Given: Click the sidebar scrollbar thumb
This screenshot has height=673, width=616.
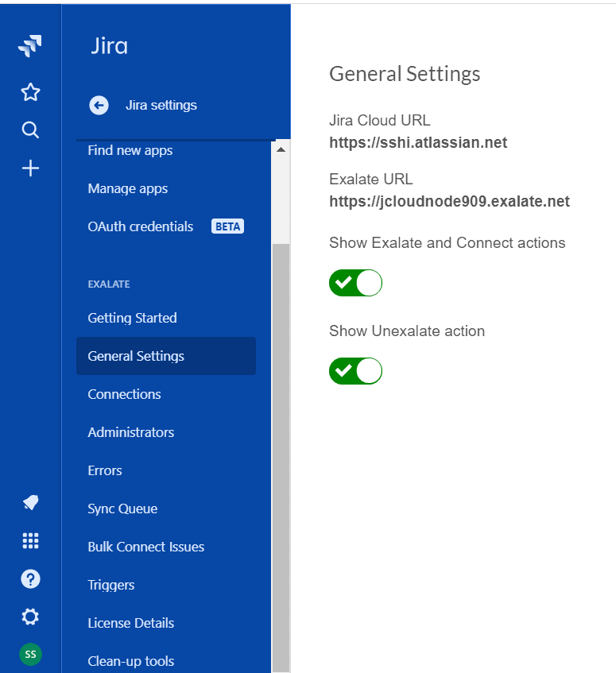Looking at the screenshot, I should click(x=281, y=458).
